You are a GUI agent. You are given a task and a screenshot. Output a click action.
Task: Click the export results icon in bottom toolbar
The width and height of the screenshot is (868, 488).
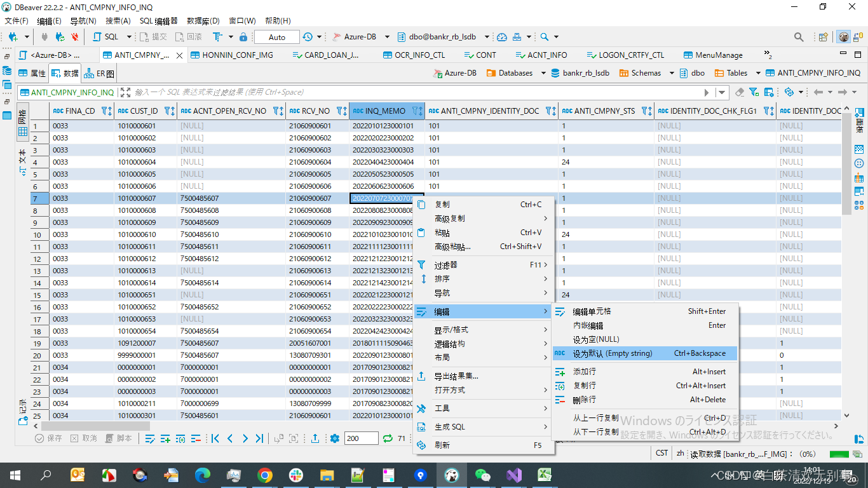point(315,438)
